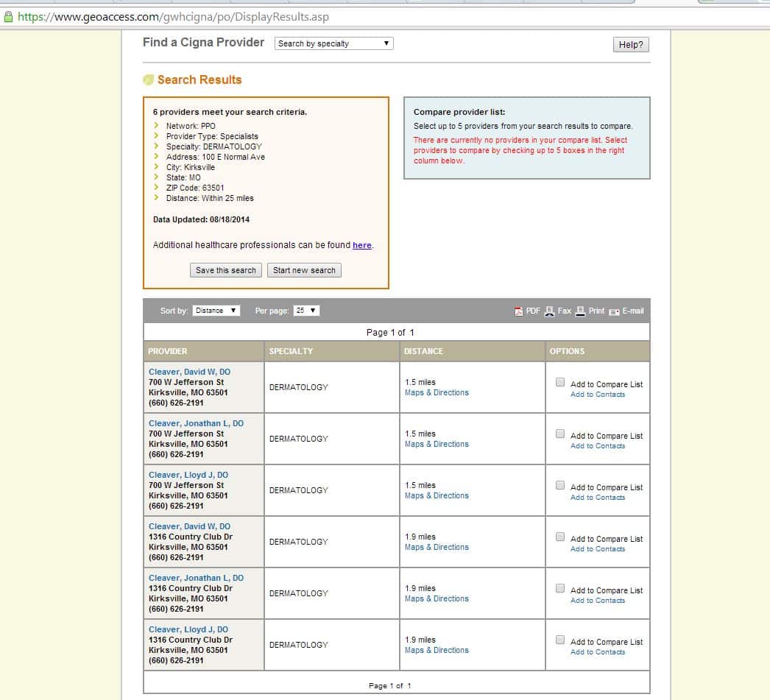Click the OPTIONS column header
The height and width of the screenshot is (700, 770).
click(567, 352)
